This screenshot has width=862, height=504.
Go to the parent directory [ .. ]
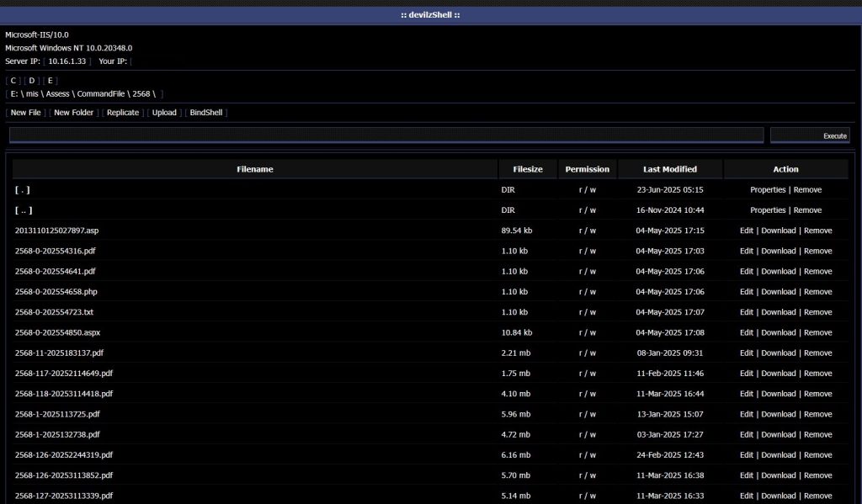[24, 210]
